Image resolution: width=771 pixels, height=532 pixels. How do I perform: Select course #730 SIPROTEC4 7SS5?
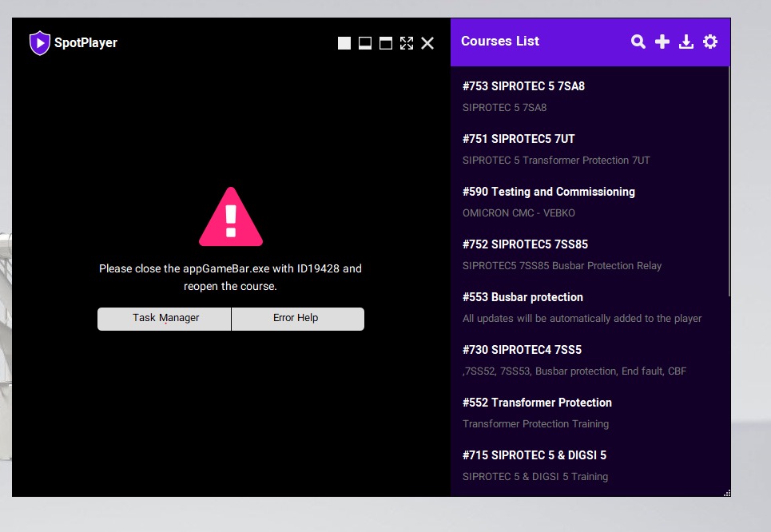[x=522, y=350]
